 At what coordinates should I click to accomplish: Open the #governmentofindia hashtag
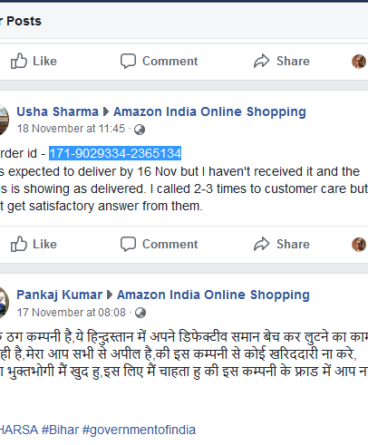point(139,430)
